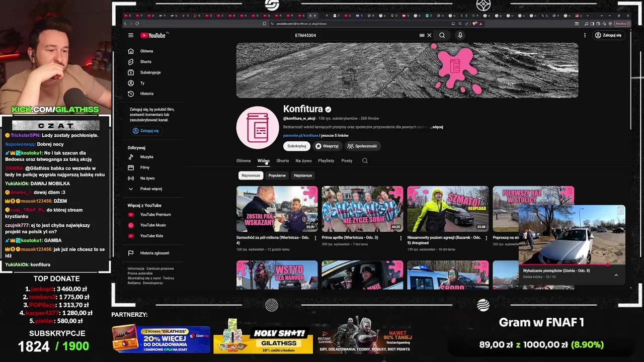Click the 'Gilathiss 20% więcej' partner banner

(x=161, y=339)
